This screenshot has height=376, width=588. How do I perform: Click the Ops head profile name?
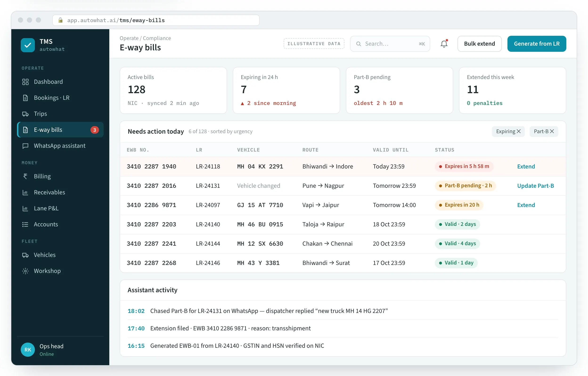tap(51, 346)
